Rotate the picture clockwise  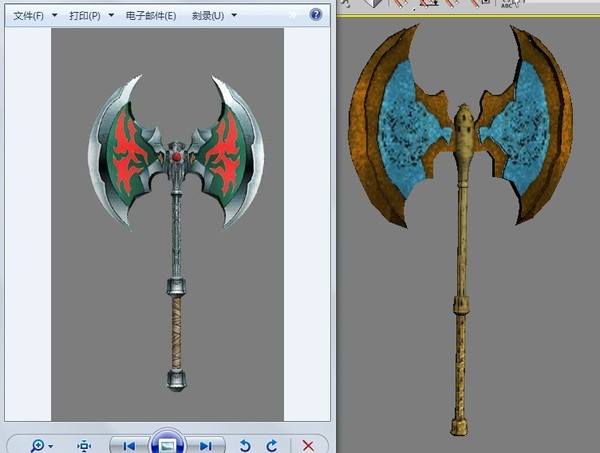click(272, 446)
